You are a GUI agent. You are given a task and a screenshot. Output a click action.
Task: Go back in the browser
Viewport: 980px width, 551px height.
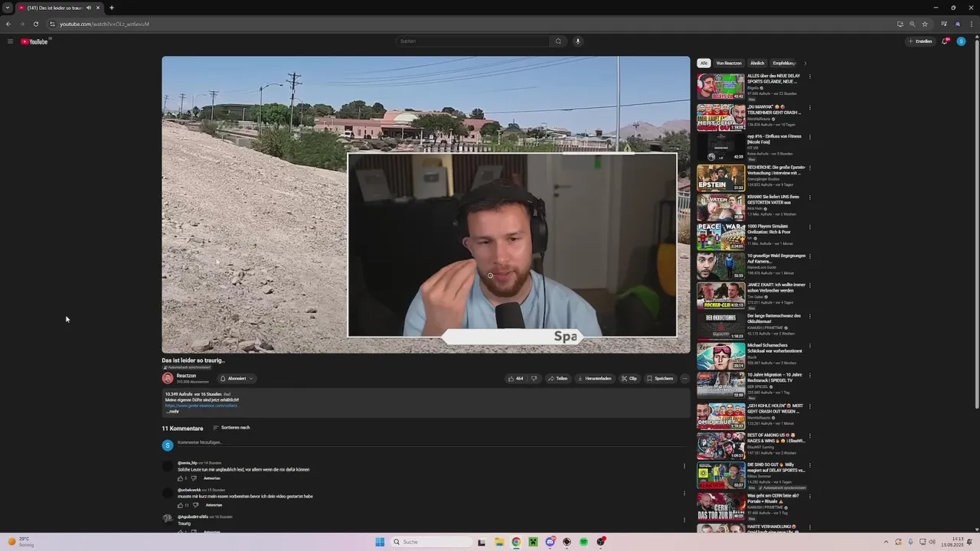pos(8,24)
